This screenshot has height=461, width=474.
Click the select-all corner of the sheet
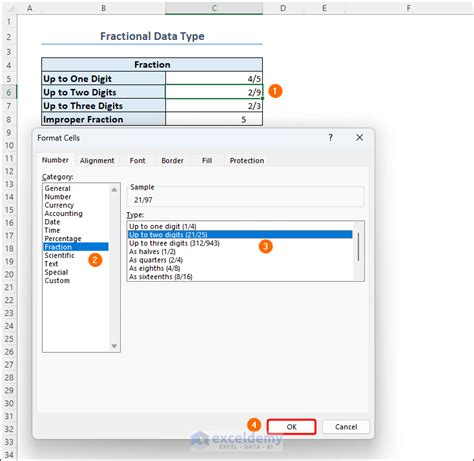tap(9, 8)
